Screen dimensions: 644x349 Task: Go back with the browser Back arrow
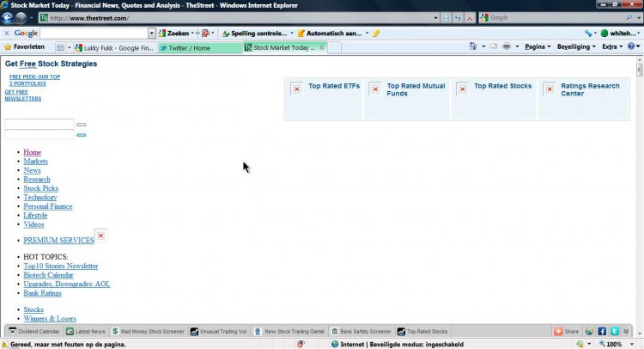[8, 18]
